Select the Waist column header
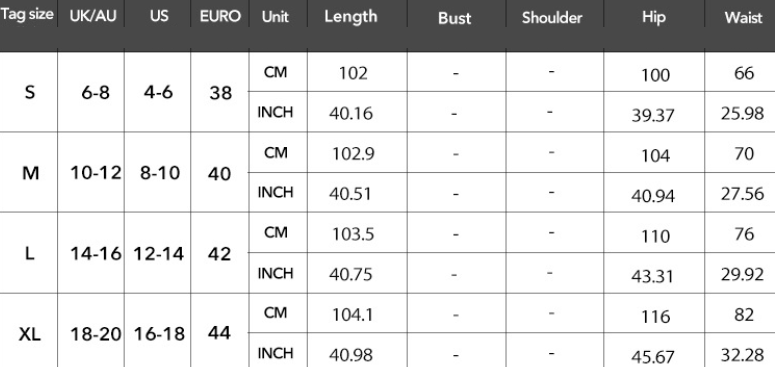The height and width of the screenshot is (367, 775). point(743,17)
